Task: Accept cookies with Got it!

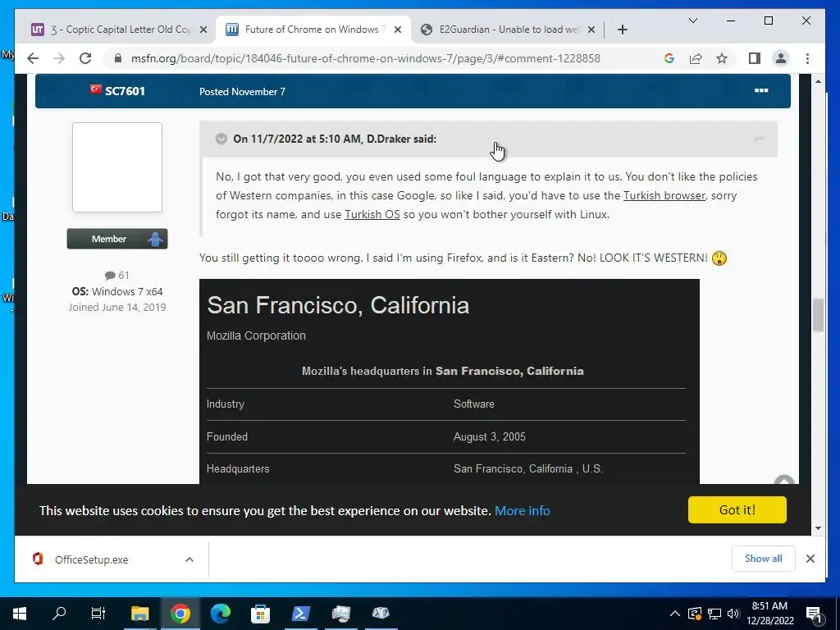Action: (737, 509)
